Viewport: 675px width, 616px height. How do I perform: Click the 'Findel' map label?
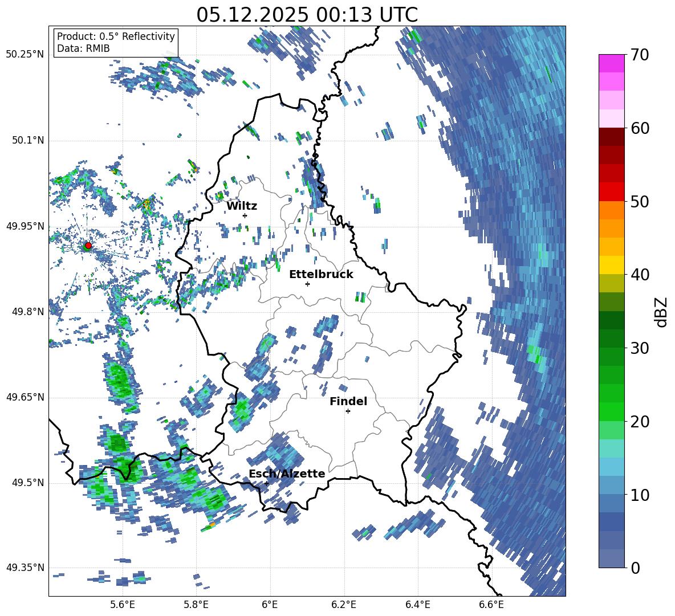tap(348, 401)
